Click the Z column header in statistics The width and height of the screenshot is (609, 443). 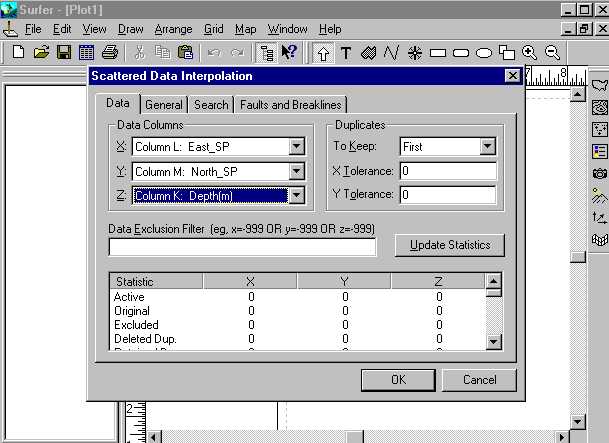tap(438, 281)
